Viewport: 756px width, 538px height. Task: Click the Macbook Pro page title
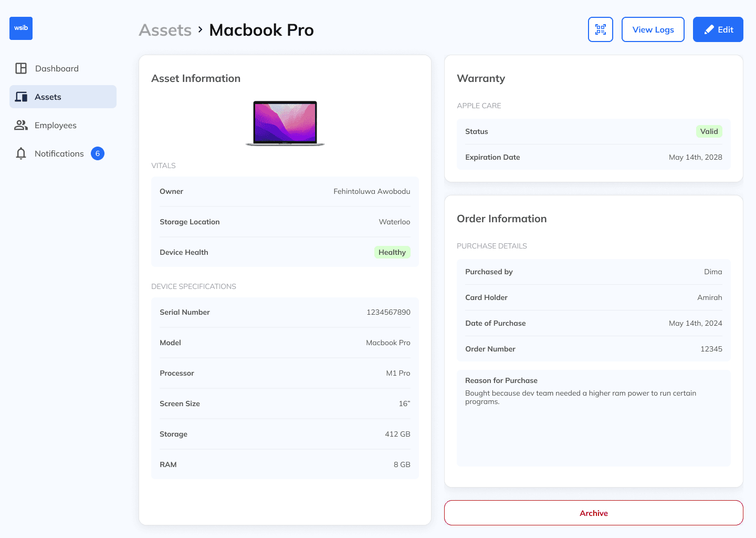coord(261,30)
